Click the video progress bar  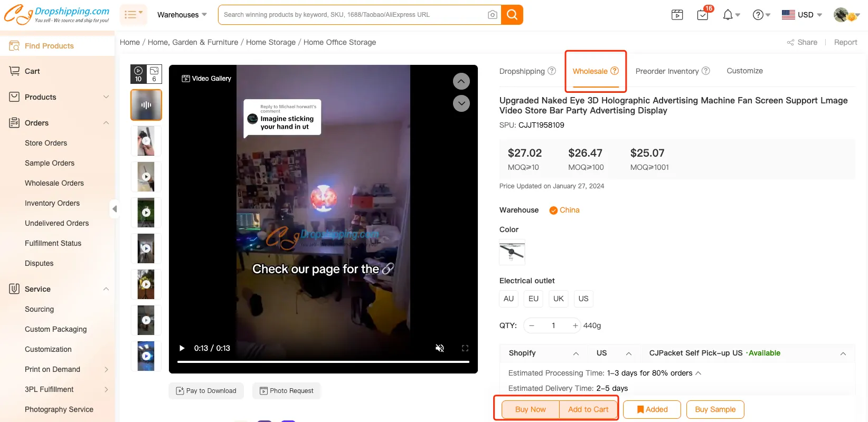click(x=323, y=362)
